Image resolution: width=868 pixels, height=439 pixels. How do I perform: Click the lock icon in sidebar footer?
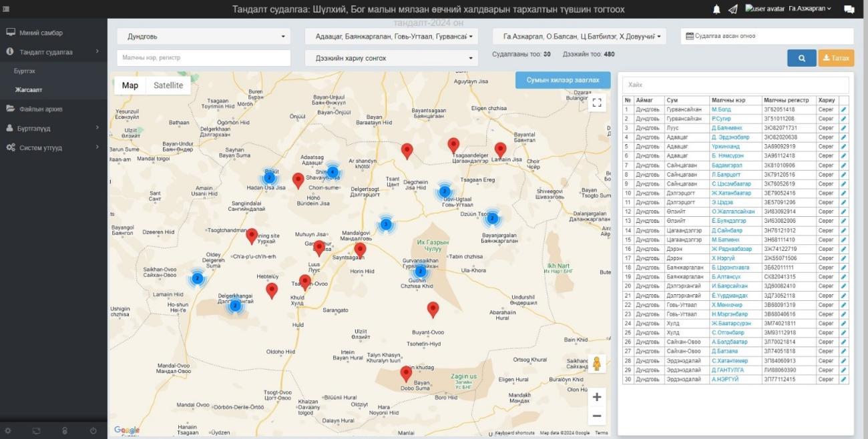pos(65,431)
